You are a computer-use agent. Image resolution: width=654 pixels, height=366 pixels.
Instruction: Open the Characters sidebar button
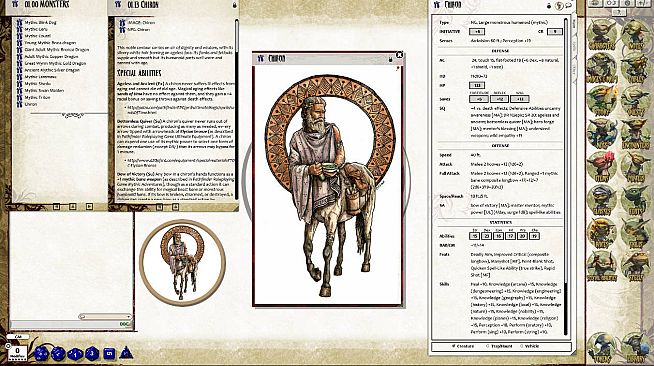(x=601, y=36)
